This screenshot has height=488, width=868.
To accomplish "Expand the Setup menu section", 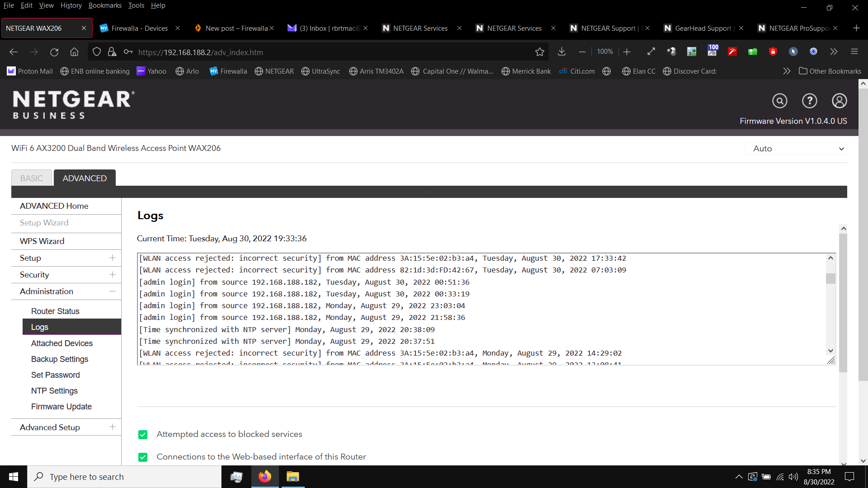I will pyautogui.click(x=112, y=258).
